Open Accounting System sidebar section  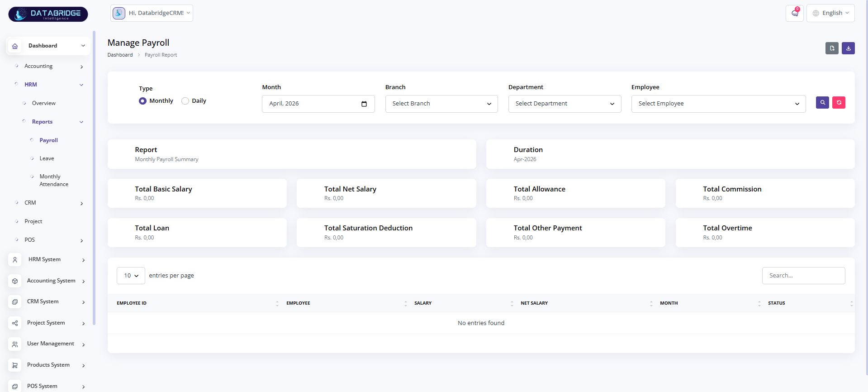click(x=48, y=281)
